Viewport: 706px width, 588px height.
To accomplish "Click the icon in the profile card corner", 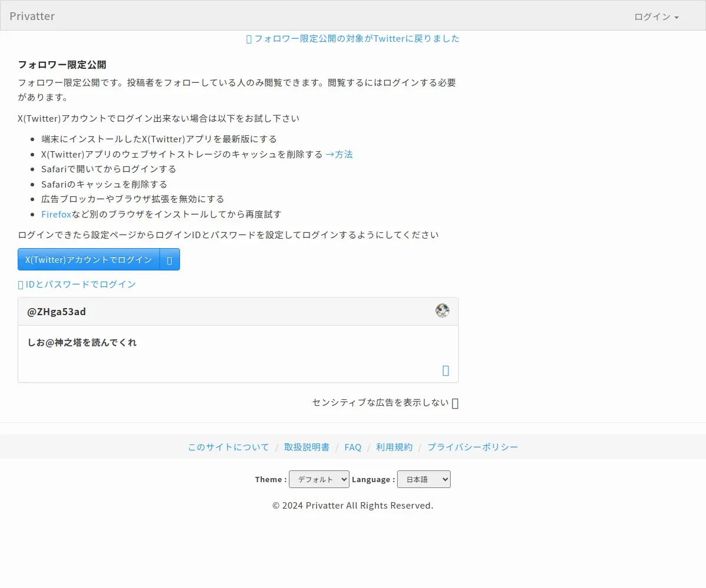I will click(445, 370).
